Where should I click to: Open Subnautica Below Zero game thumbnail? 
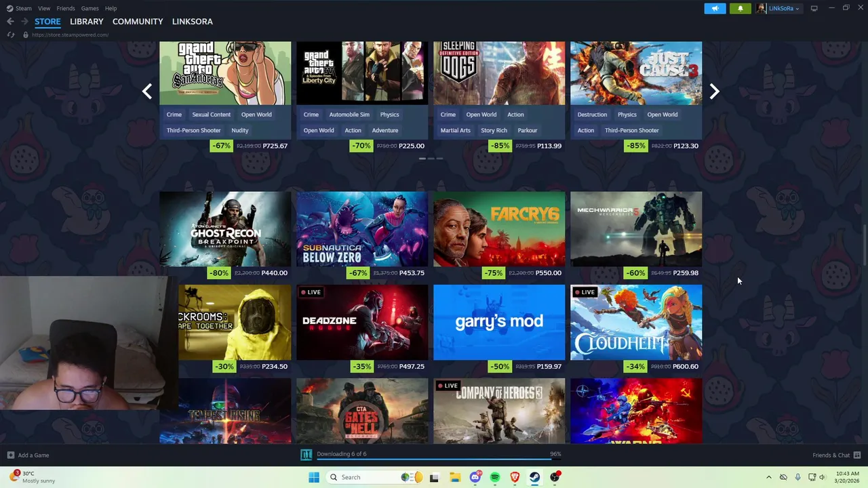pos(362,228)
